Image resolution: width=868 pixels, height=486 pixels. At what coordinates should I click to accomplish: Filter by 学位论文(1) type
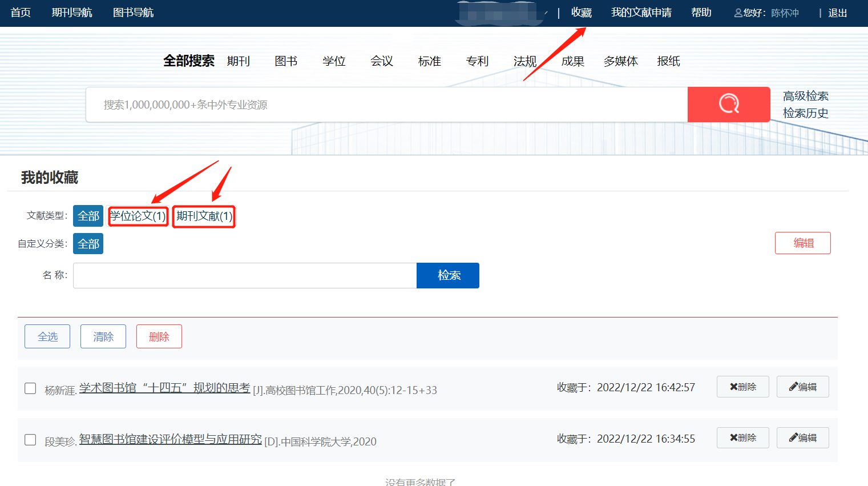pyautogui.click(x=138, y=216)
